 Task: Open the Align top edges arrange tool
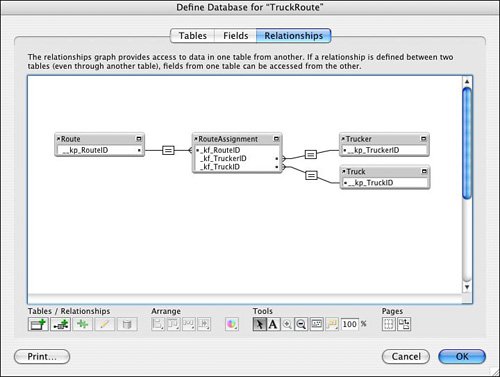pyautogui.click(x=173, y=324)
